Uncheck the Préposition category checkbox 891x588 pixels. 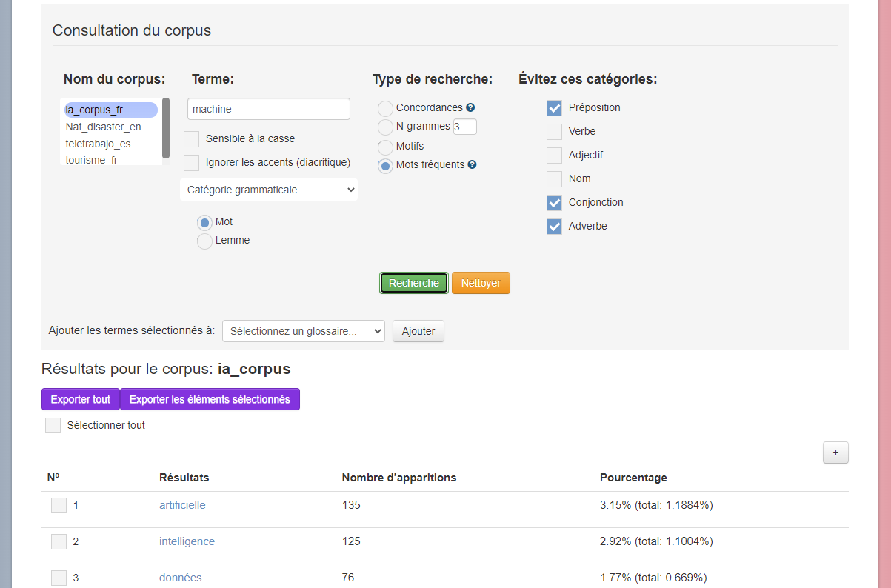point(554,108)
